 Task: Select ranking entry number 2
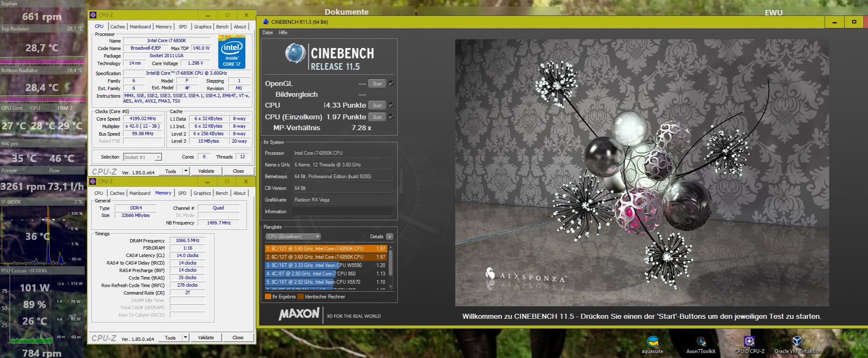(x=326, y=257)
